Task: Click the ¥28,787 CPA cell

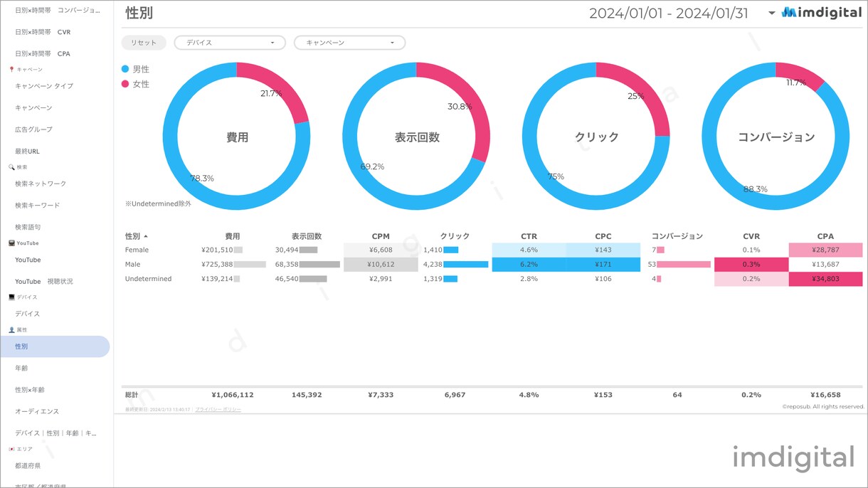Action: pos(825,250)
